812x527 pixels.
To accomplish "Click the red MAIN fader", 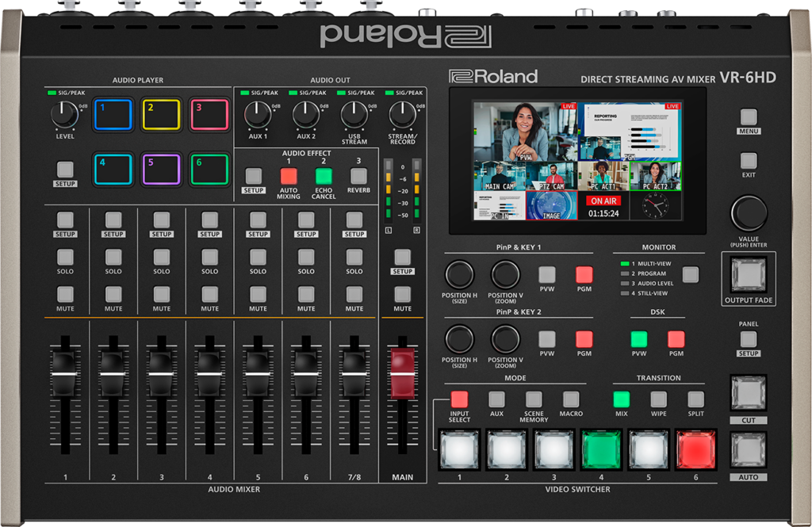I will [x=402, y=372].
